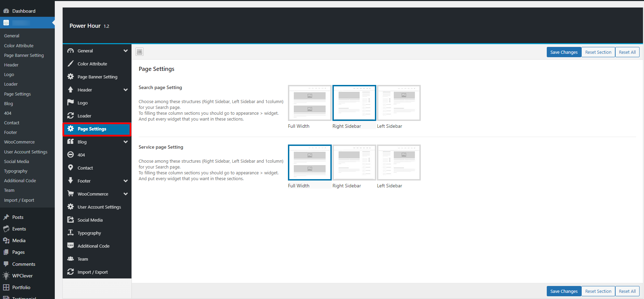Screen dimensions: 644x299
Task: Click the Page Settings gear icon
Action: coord(71,129)
